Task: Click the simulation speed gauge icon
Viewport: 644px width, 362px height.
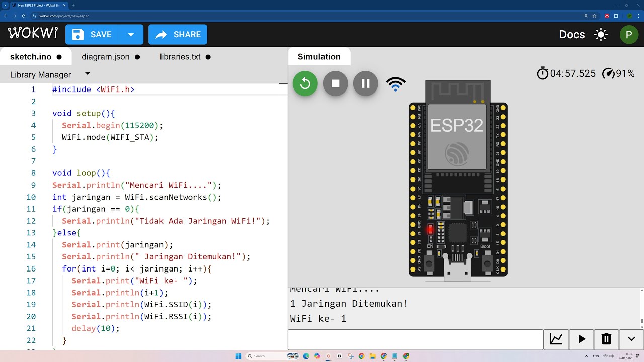Action: (x=608, y=73)
